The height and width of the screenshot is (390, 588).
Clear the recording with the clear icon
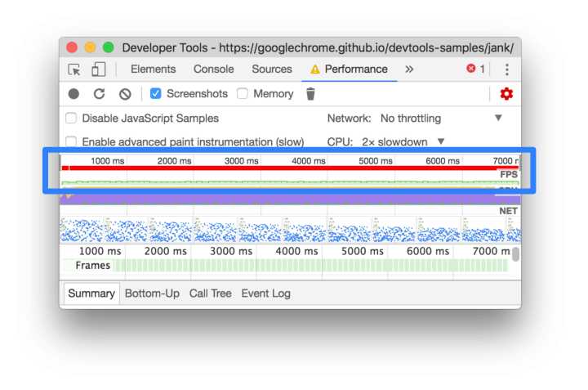tap(125, 94)
